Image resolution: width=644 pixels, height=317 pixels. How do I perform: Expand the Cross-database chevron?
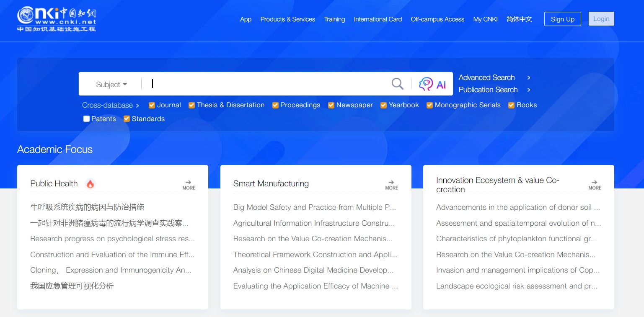[x=137, y=106]
